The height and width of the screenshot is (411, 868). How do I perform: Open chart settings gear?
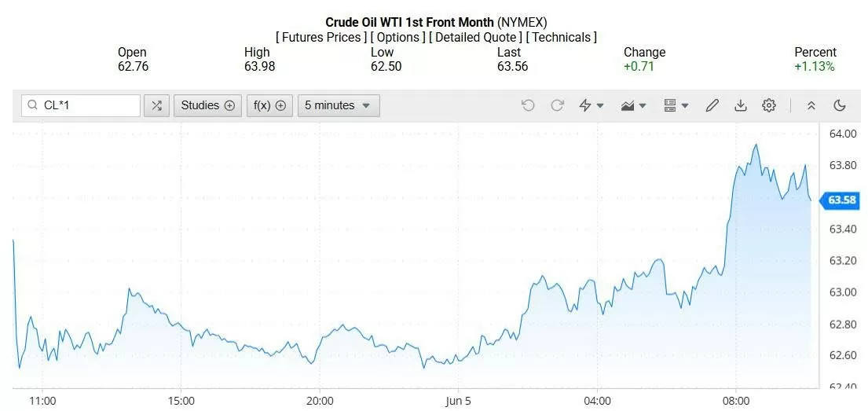[769, 105]
